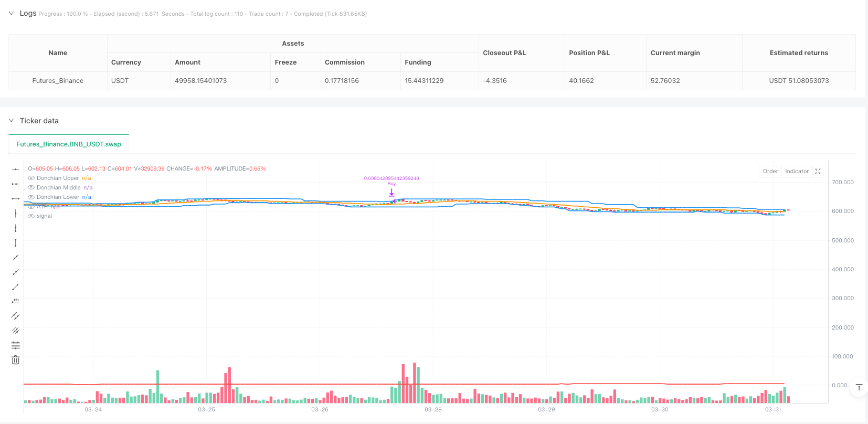Select the price line tool marked 123

click(x=16, y=301)
